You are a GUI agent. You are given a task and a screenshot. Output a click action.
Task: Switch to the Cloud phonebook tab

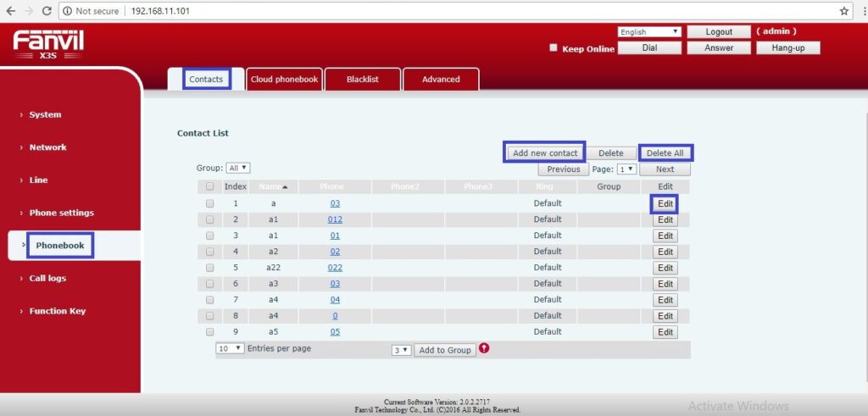pos(284,80)
